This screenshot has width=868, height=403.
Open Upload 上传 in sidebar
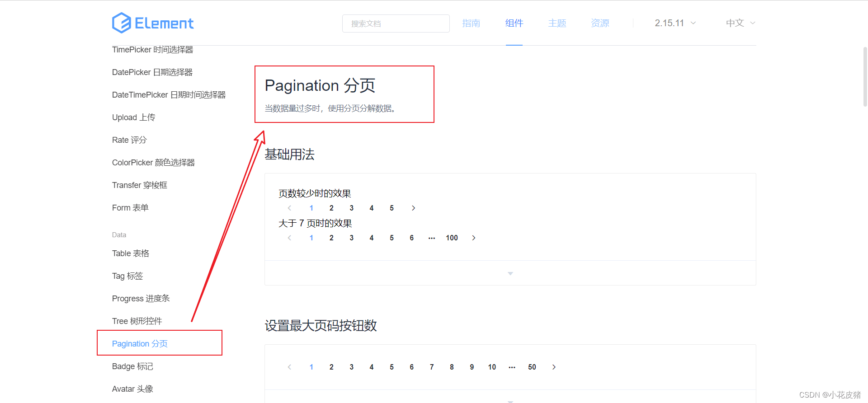[134, 117]
